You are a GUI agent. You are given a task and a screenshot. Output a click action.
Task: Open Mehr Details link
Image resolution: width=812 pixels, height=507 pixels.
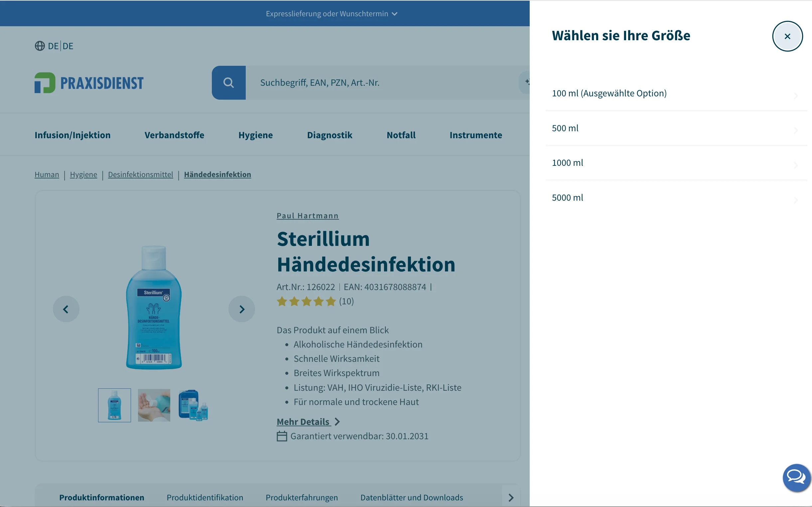pyautogui.click(x=303, y=422)
